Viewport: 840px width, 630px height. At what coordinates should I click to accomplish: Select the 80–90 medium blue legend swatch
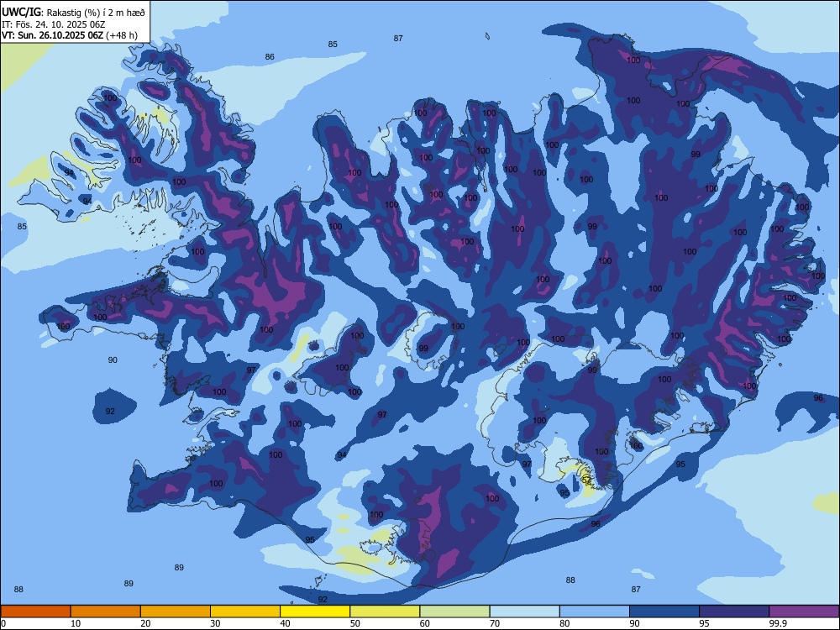595,612
